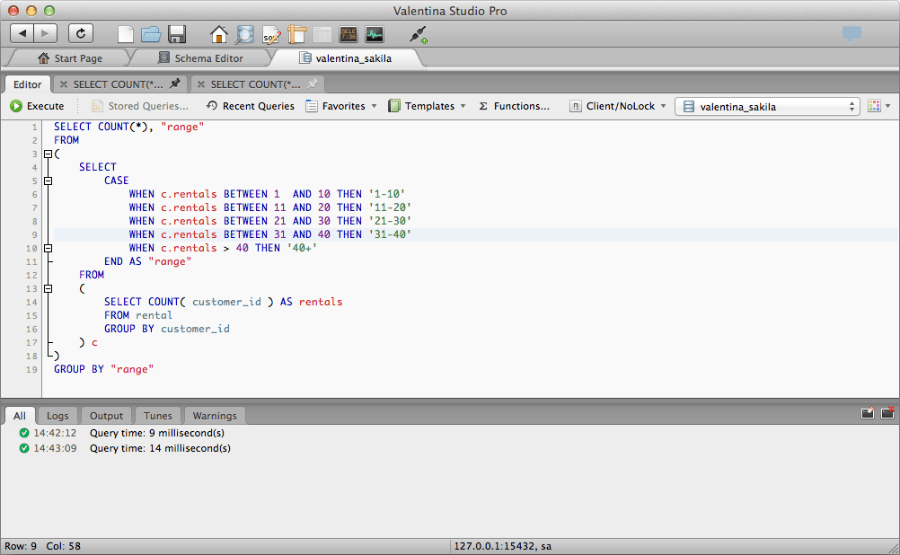Collapse the subquery fold marker on line 13
The height and width of the screenshot is (555, 900).
(x=48, y=289)
